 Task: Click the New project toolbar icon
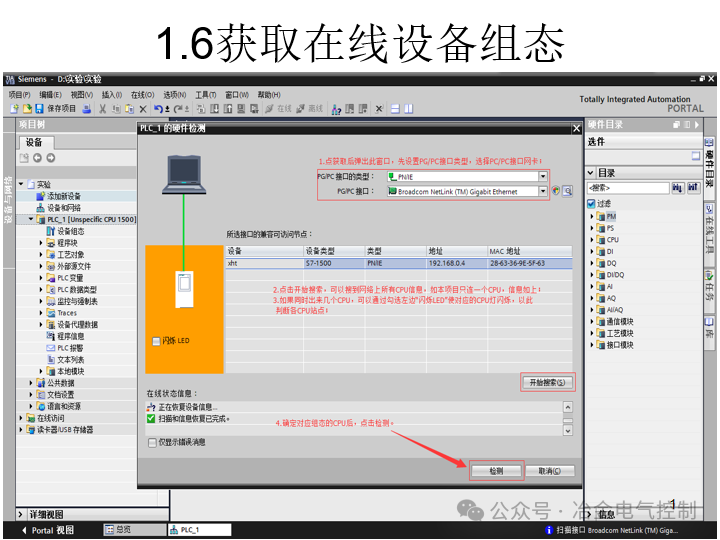pyautogui.click(x=15, y=109)
